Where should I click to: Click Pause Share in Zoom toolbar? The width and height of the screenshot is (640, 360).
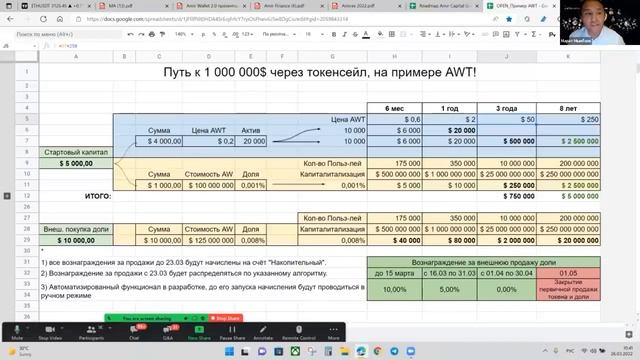[232, 332]
